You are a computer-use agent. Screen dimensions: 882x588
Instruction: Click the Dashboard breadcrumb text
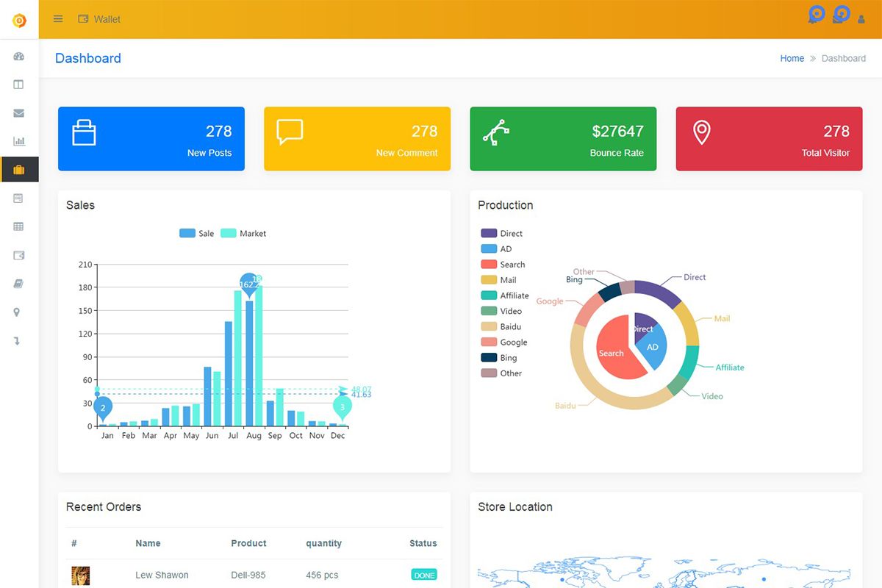[844, 58]
